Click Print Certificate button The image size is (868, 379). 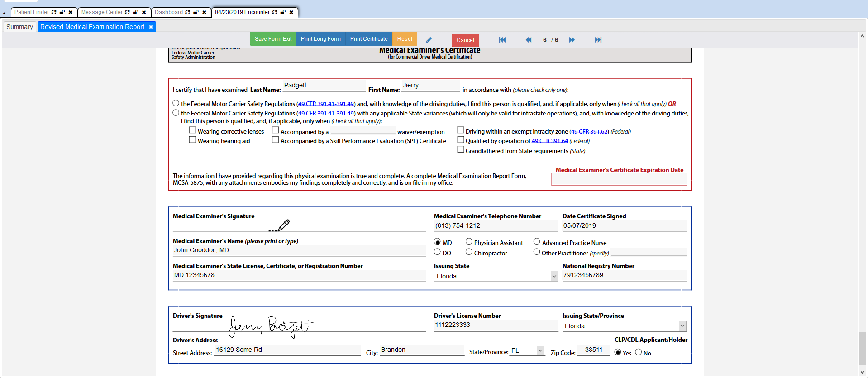point(369,39)
